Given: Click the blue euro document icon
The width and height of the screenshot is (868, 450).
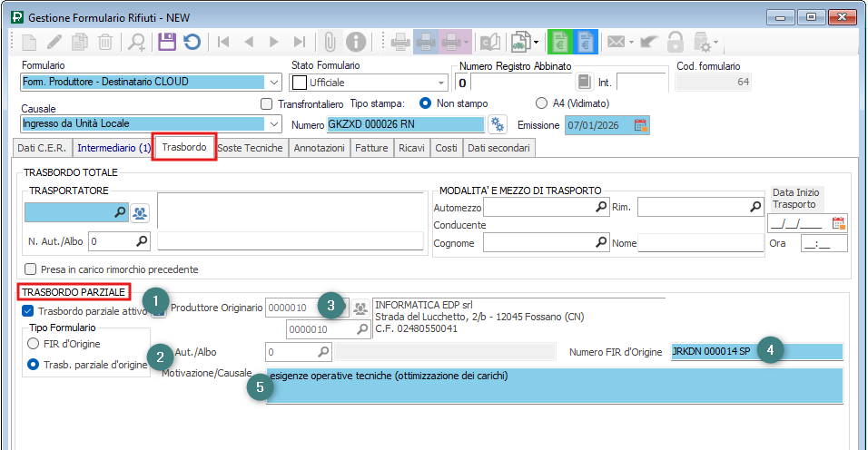Looking at the screenshot, I should click(x=586, y=42).
